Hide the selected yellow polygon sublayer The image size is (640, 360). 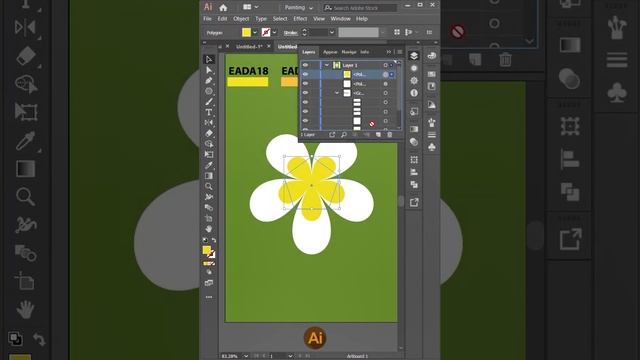(305, 74)
